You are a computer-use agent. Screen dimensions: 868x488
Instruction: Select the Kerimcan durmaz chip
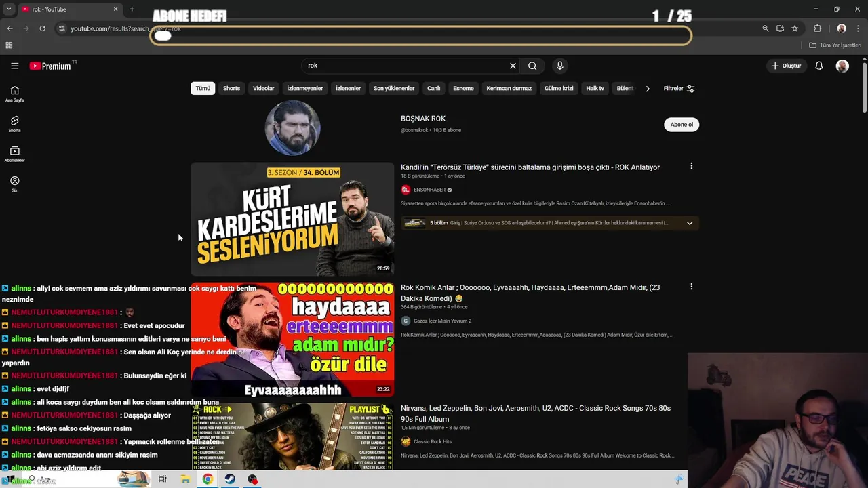click(x=509, y=88)
